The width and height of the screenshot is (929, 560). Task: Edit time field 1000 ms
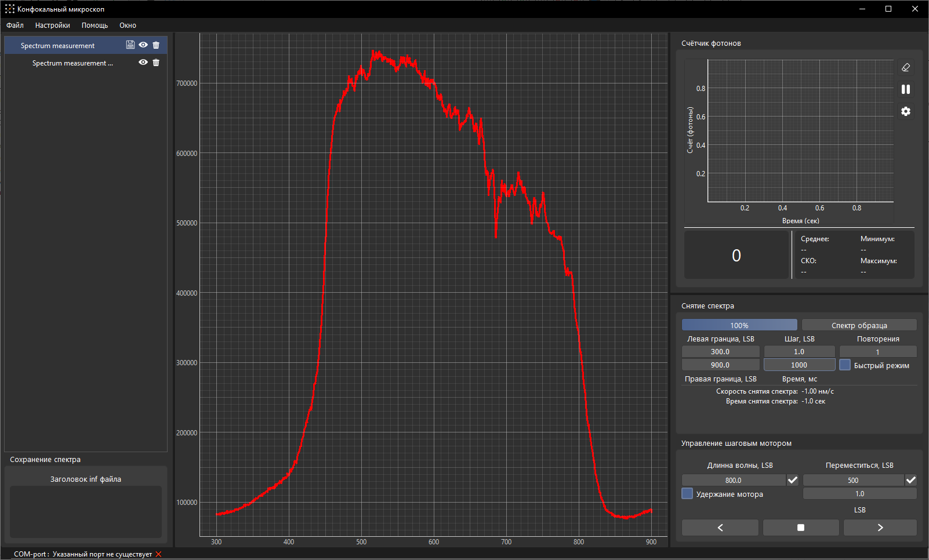[x=799, y=365]
